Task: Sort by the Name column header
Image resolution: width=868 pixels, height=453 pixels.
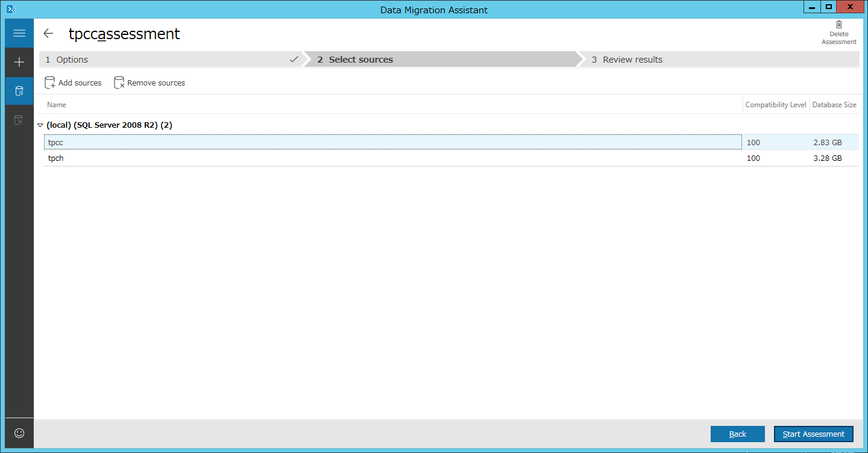Action: (x=57, y=105)
